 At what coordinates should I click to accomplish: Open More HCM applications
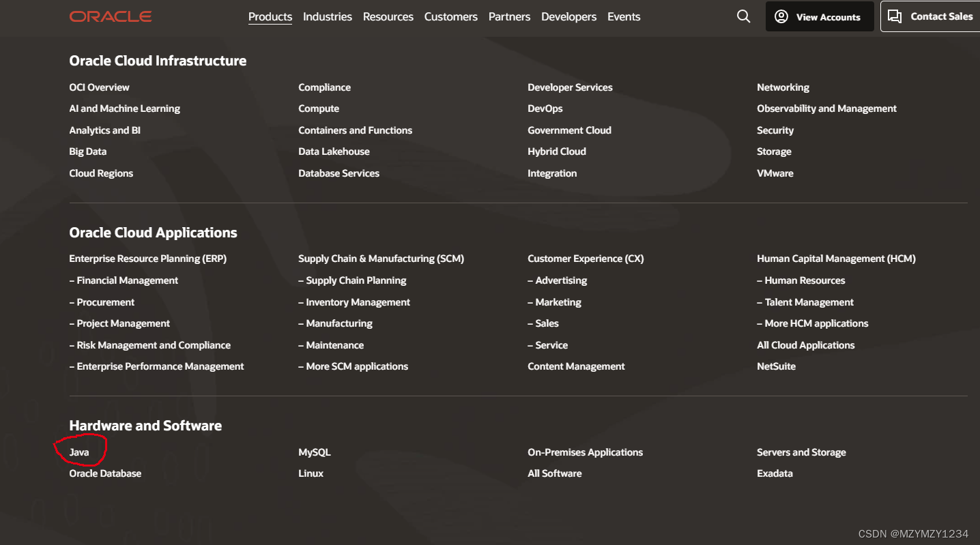(x=813, y=323)
